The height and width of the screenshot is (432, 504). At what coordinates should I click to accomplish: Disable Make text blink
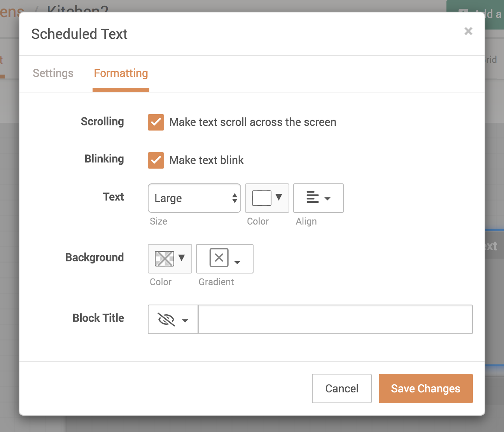point(156,160)
